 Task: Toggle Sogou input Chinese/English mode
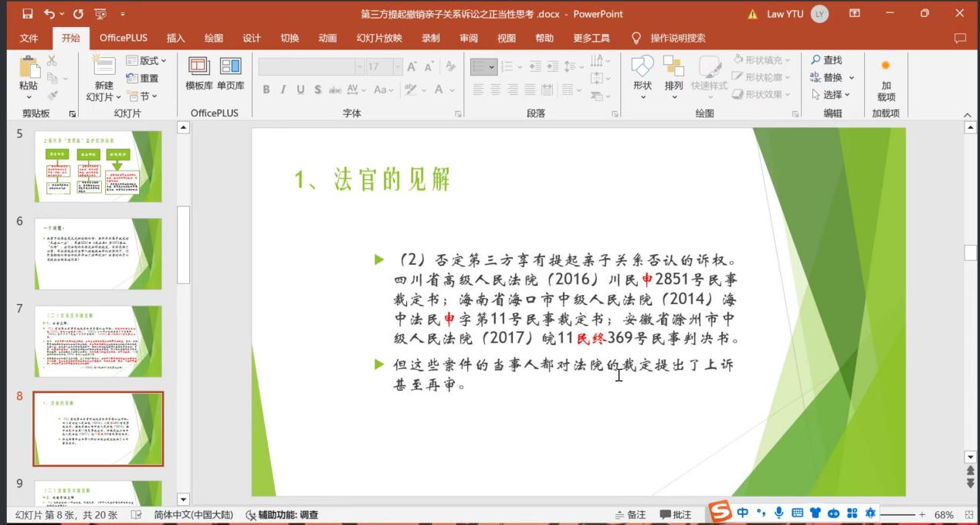point(742,513)
